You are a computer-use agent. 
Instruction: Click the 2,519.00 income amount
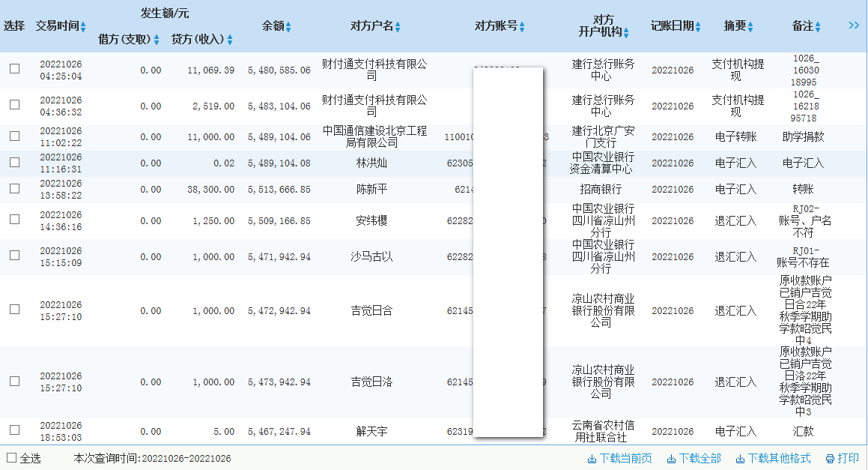point(213,106)
